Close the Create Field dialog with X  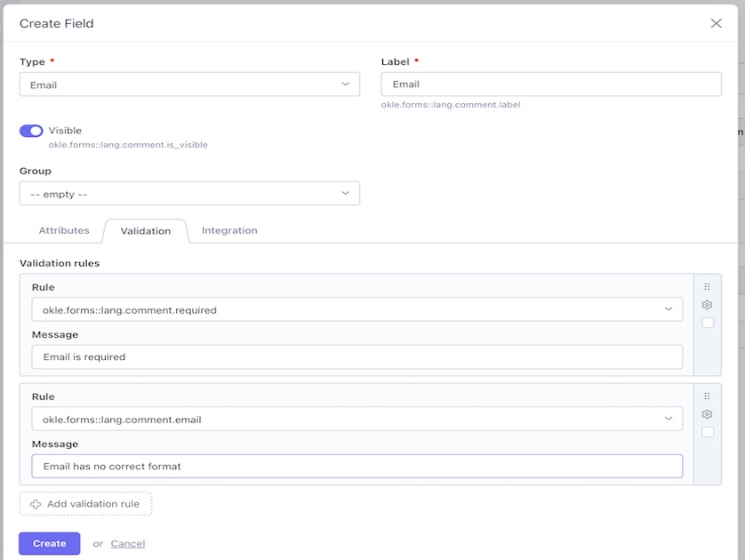point(716,23)
